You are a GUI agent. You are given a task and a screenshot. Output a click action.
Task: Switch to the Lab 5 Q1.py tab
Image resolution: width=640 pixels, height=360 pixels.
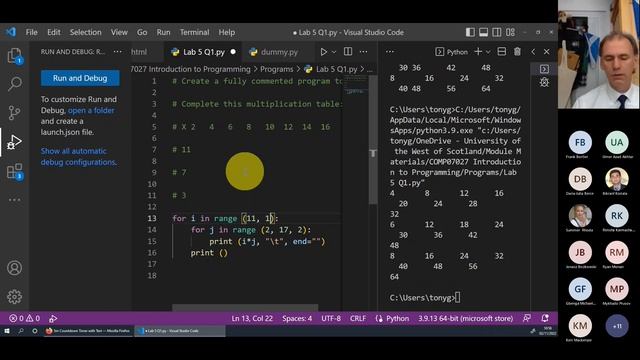(203, 52)
